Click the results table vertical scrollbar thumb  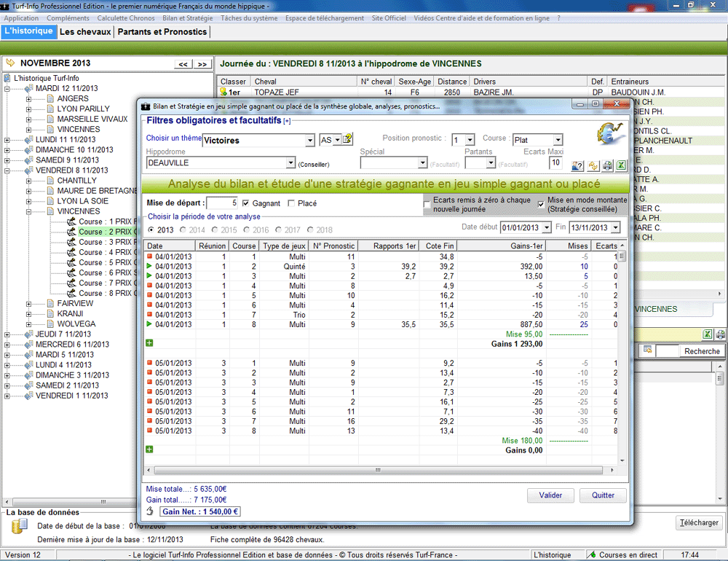(622, 256)
